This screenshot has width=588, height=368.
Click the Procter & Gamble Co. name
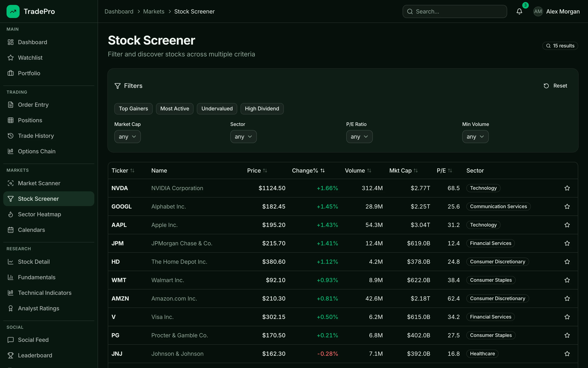[x=179, y=335]
